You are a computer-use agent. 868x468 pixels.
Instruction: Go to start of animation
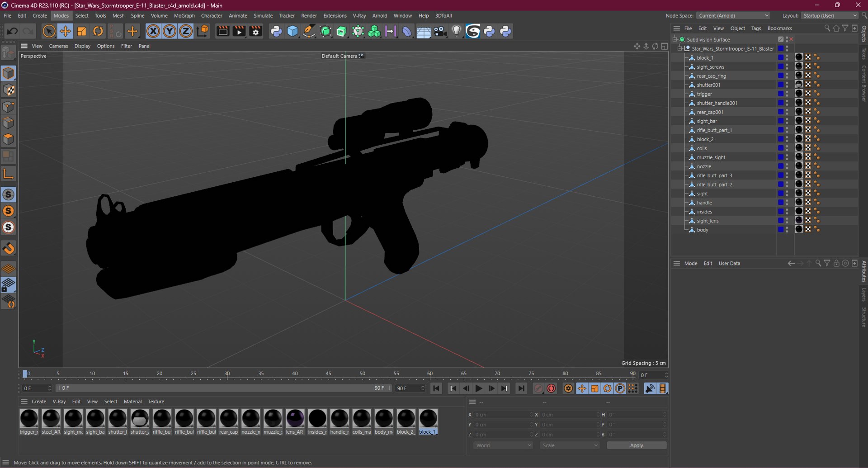tap(436, 388)
